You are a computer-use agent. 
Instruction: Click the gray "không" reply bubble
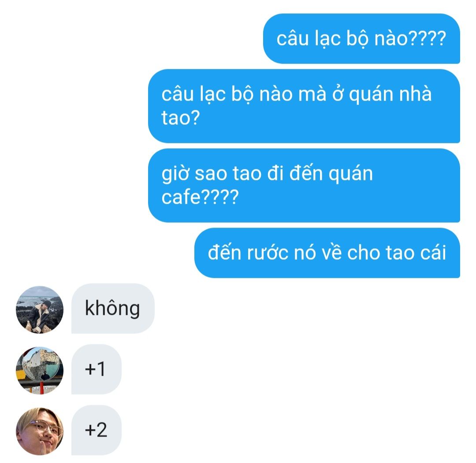click(x=113, y=308)
